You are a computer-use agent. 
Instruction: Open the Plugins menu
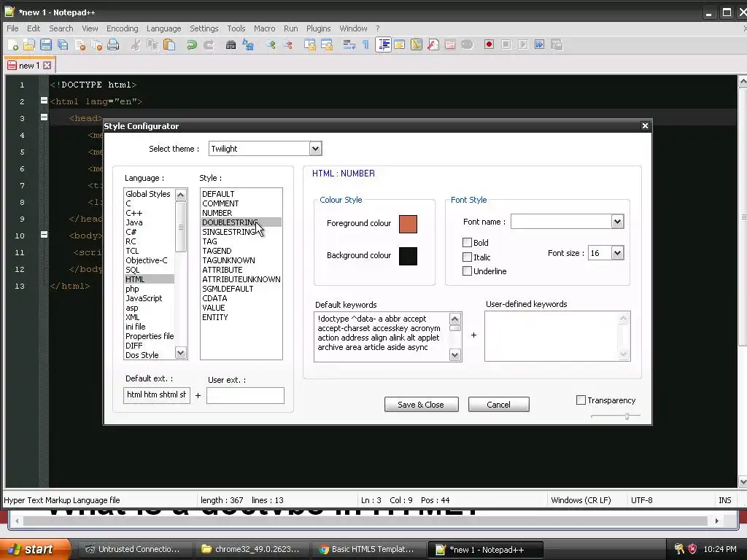[x=318, y=28]
